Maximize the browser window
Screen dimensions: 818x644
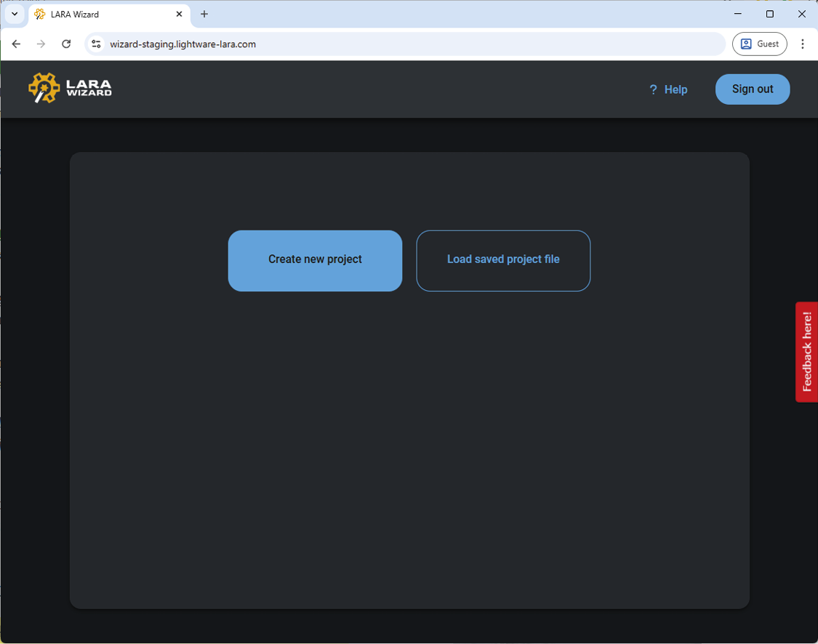coord(770,14)
